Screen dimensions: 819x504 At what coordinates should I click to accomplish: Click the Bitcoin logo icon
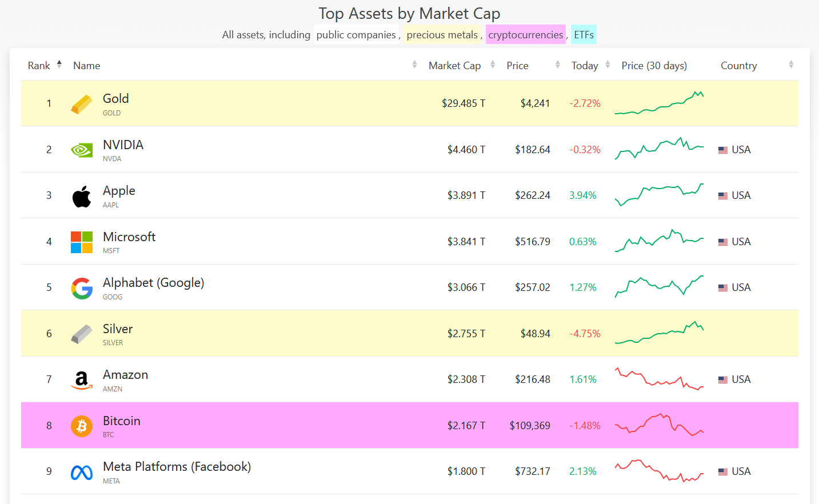82,426
